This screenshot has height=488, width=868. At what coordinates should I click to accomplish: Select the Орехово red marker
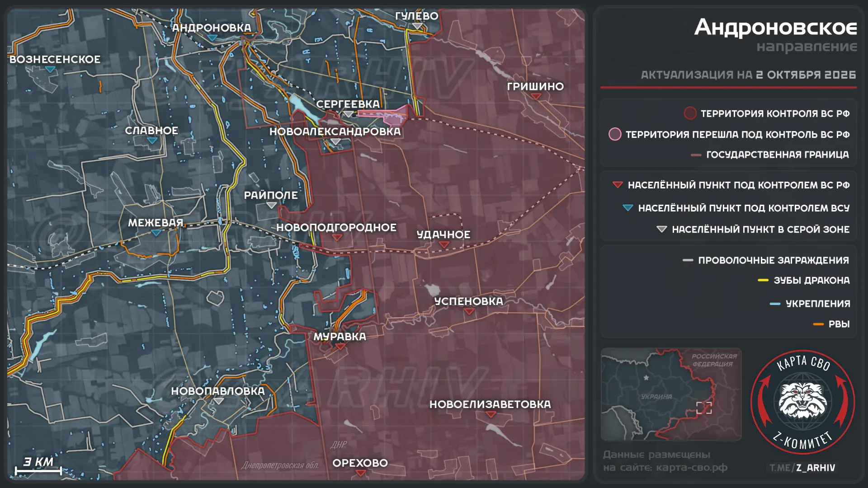[x=360, y=474]
